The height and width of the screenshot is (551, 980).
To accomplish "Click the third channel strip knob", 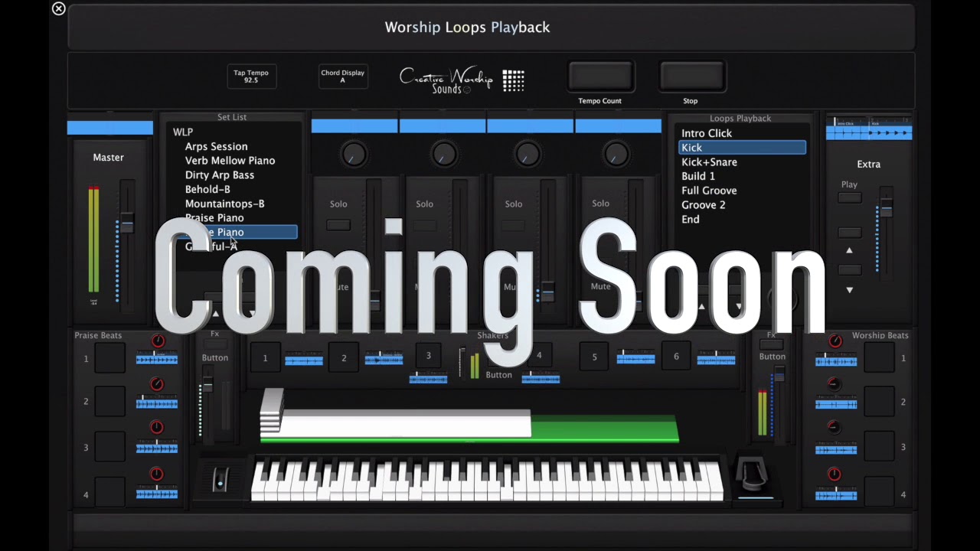I will (x=527, y=155).
